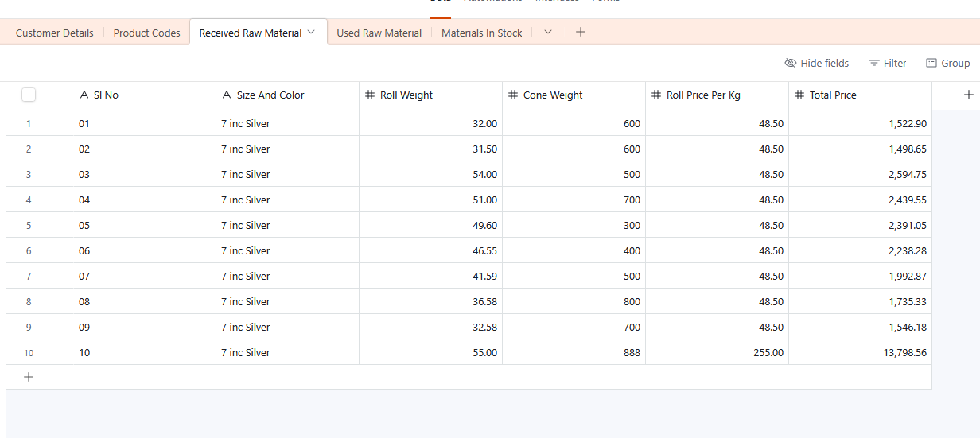Click Total Price cell 2,439.55

860,200
